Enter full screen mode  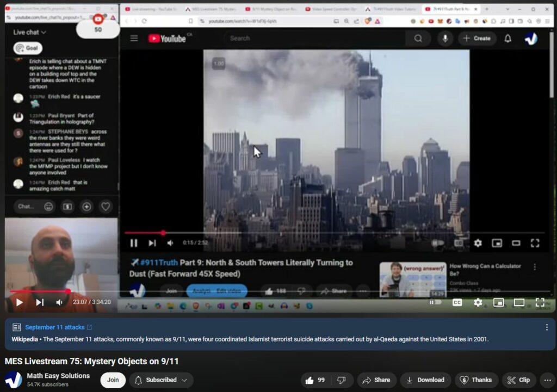[540, 302]
